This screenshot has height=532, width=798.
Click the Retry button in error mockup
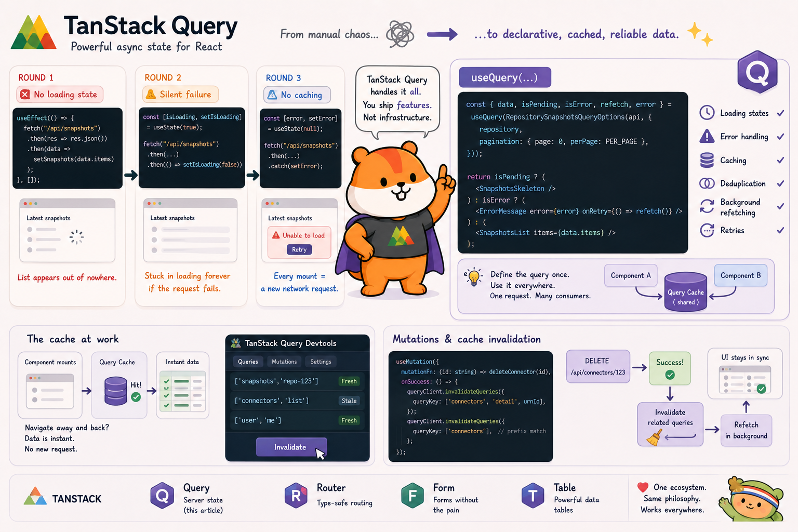click(299, 249)
